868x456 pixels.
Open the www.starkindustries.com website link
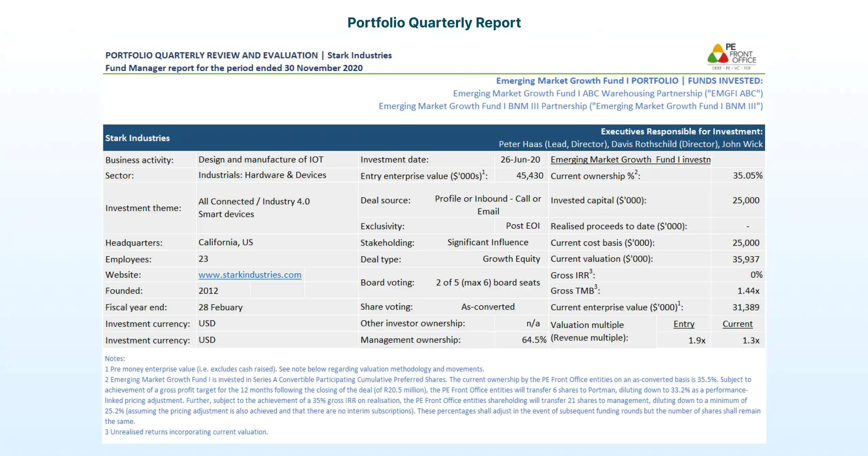pos(250,275)
